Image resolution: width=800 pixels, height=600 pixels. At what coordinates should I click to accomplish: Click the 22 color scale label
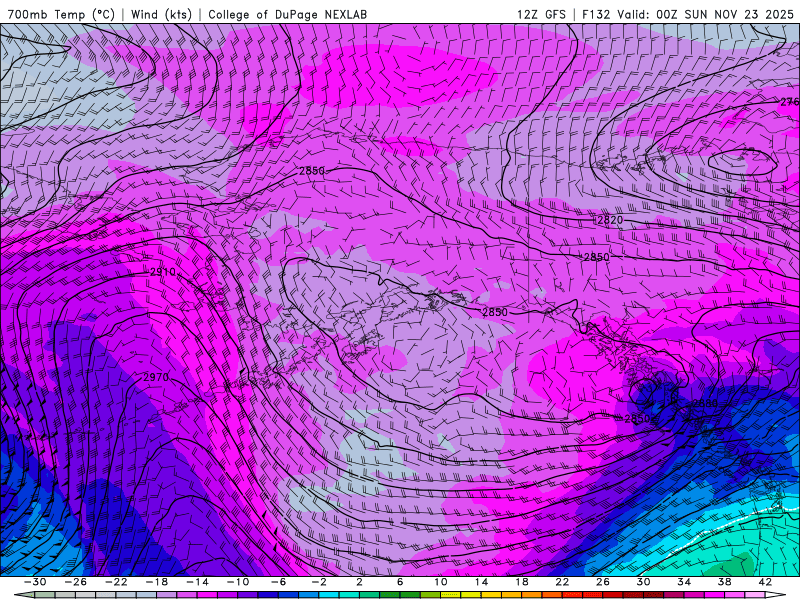click(x=562, y=582)
